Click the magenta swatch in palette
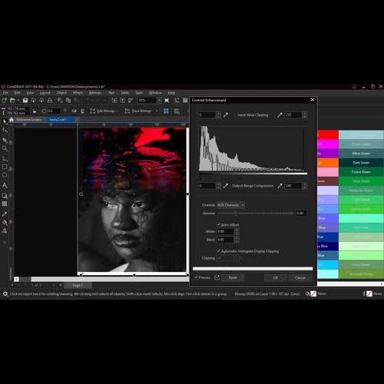The image size is (384, 384). coord(328,144)
